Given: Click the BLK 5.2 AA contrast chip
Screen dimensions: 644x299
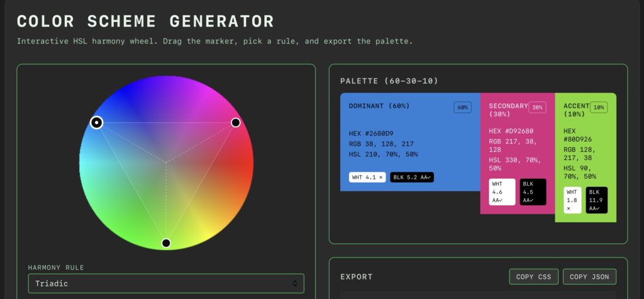Looking at the screenshot, I should [x=411, y=178].
